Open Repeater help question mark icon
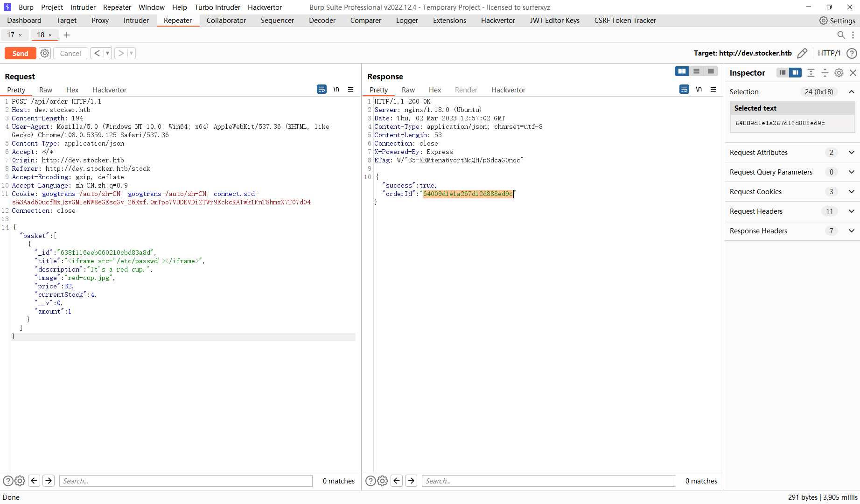This screenshot has width=860, height=504. 852,53
